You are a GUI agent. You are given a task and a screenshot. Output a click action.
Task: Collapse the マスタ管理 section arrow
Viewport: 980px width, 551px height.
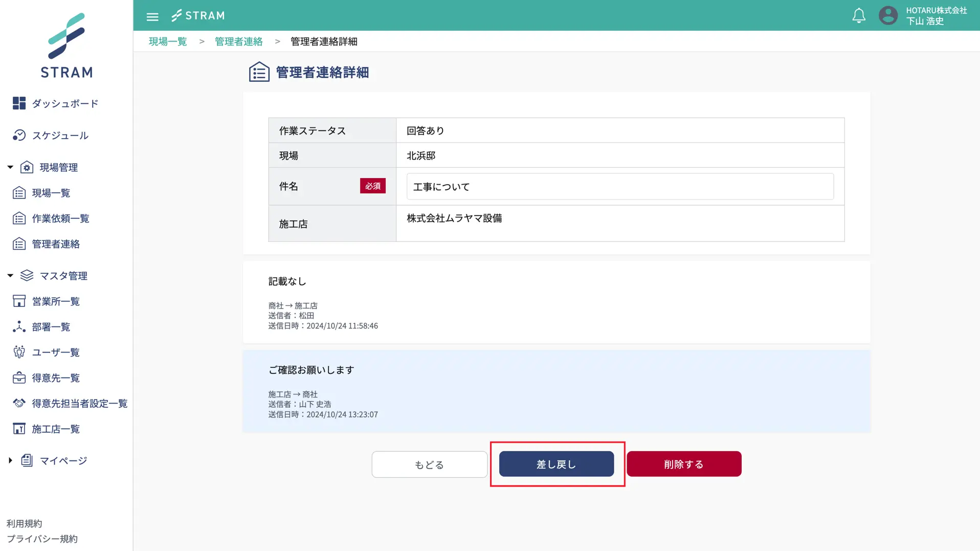click(x=10, y=276)
